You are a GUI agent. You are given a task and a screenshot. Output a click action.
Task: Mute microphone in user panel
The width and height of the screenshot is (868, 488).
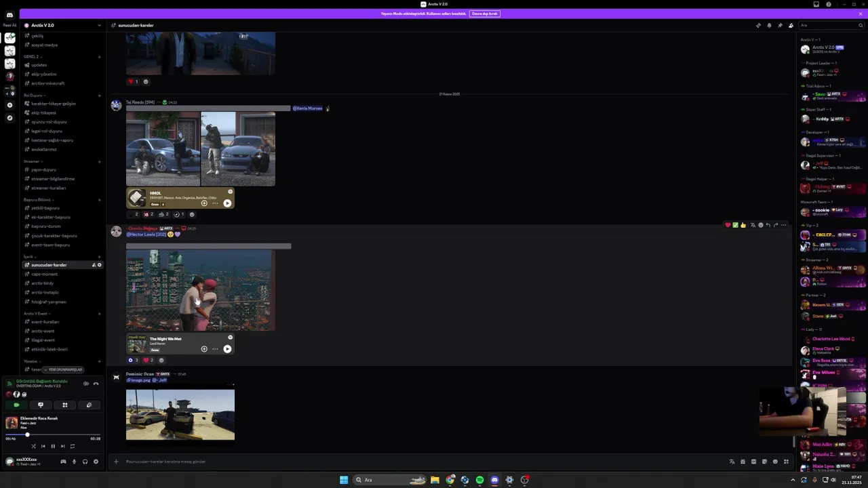(74, 462)
